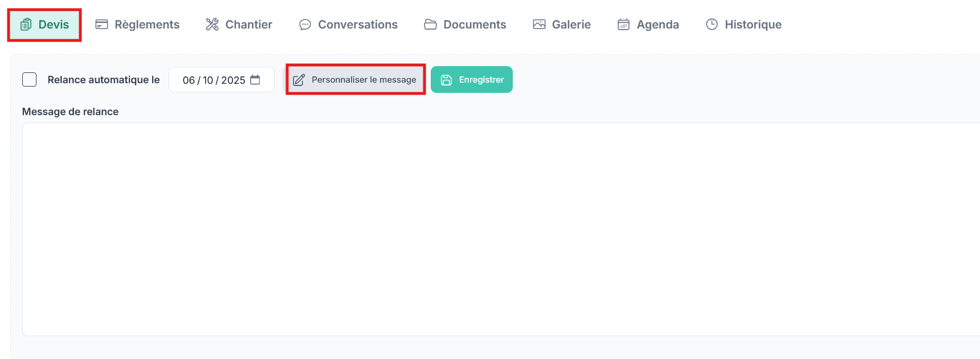Focus the Message de relance text area
This screenshot has height=359, width=980.
click(x=501, y=229)
